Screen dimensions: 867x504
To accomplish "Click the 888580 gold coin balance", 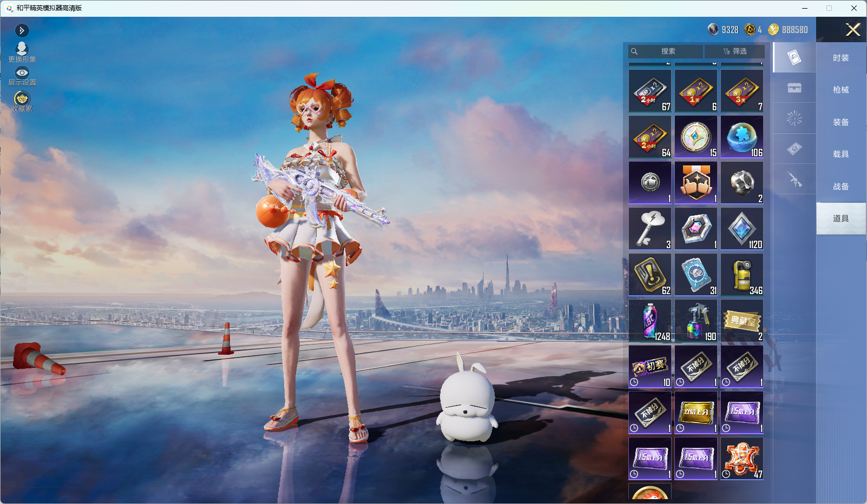I will [788, 30].
